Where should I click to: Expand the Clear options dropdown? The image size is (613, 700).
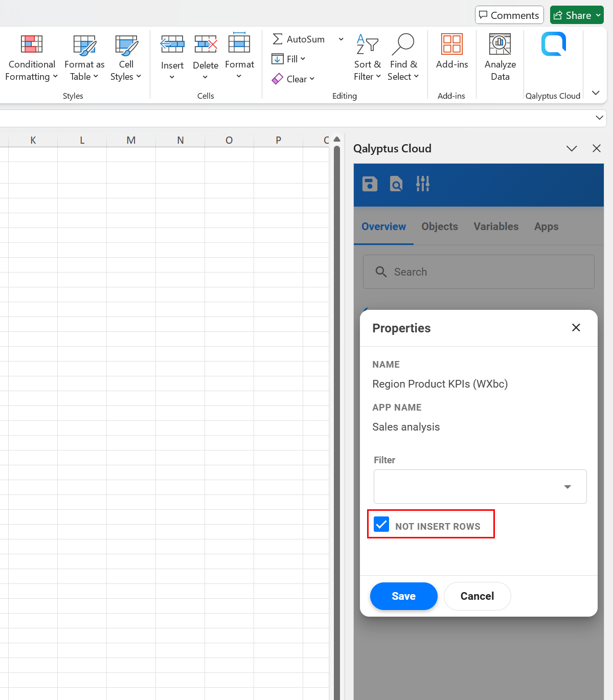(x=312, y=79)
